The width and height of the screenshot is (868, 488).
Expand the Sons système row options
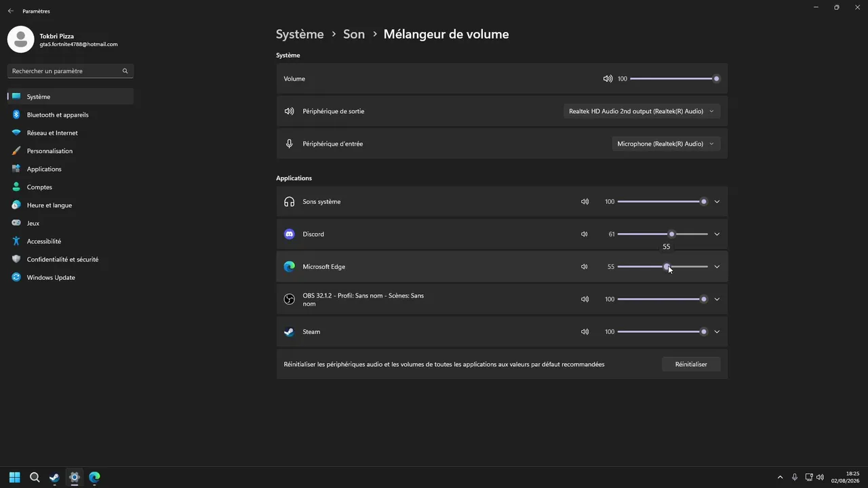point(717,201)
